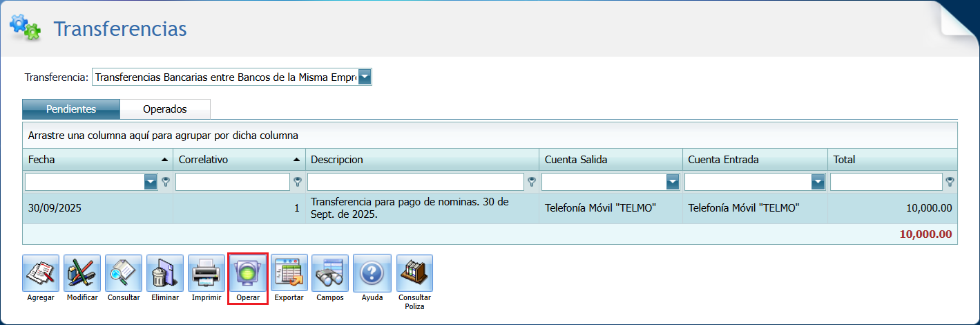Click the red 10,000.00 grand total
Image resolution: width=980 pixels, height=325 pixels.
pos(925,234)
